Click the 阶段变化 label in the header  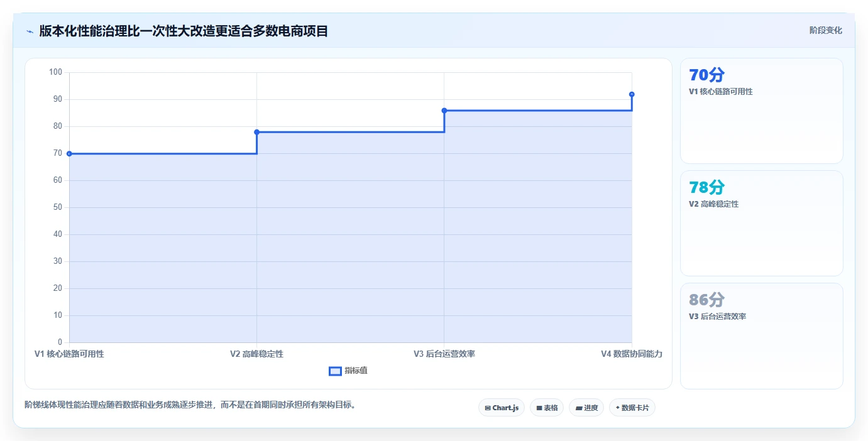(x=826, y=30)
